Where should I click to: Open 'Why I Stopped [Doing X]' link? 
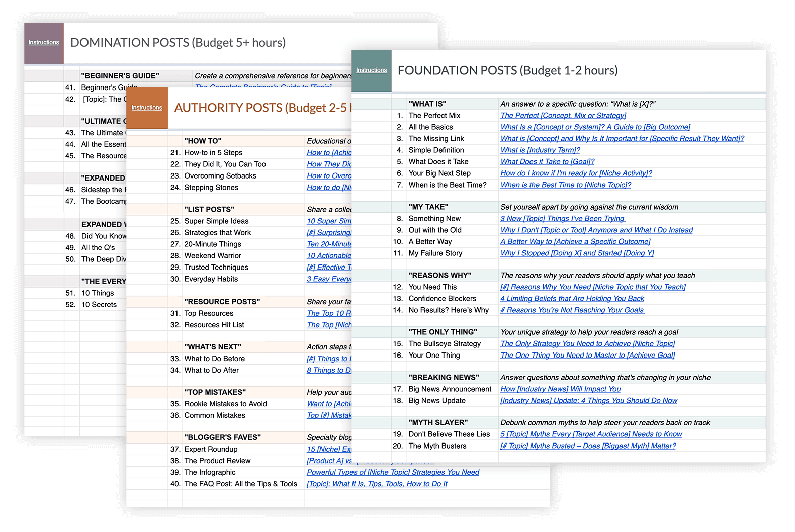(577, 253)
